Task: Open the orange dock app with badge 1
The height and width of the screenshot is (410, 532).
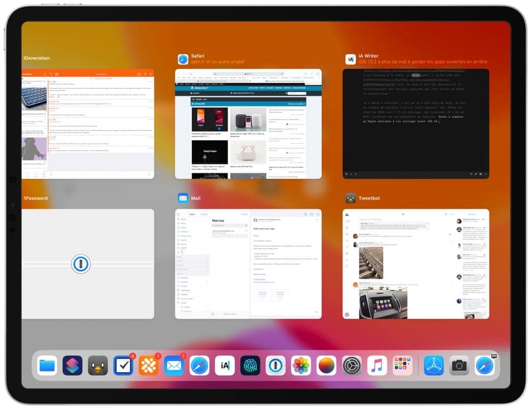Action: 148,365
